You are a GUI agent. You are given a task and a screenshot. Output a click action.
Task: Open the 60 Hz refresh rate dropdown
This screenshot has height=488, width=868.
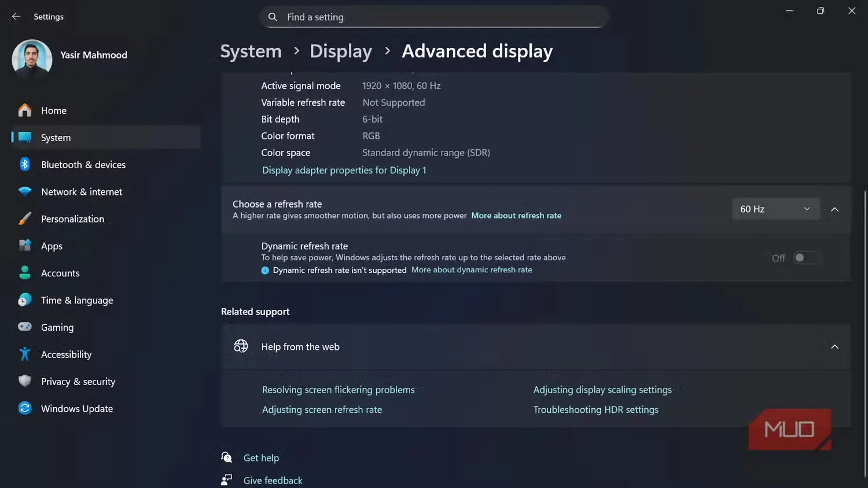[775, 209]
